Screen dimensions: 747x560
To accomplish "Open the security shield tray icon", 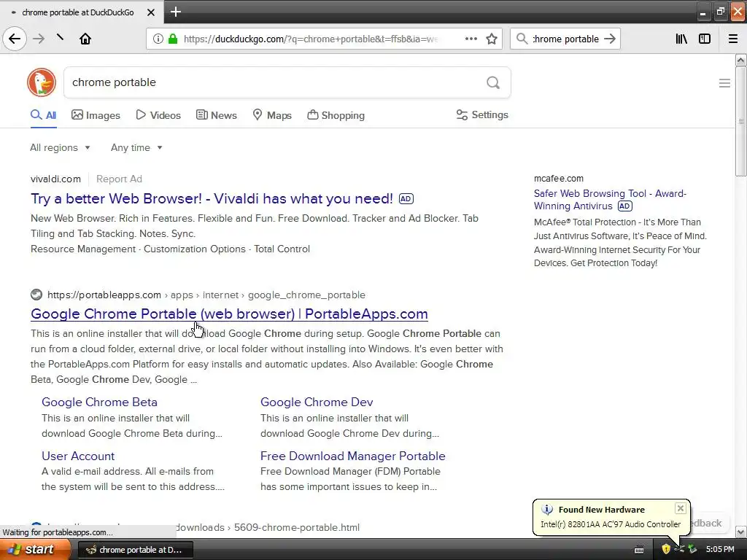I will 665,549.
